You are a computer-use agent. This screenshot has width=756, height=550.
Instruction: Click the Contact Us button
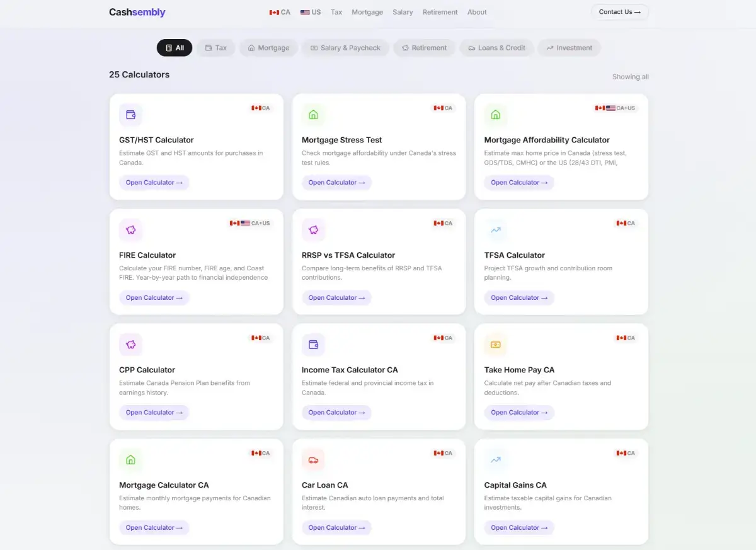click(619, 12)
